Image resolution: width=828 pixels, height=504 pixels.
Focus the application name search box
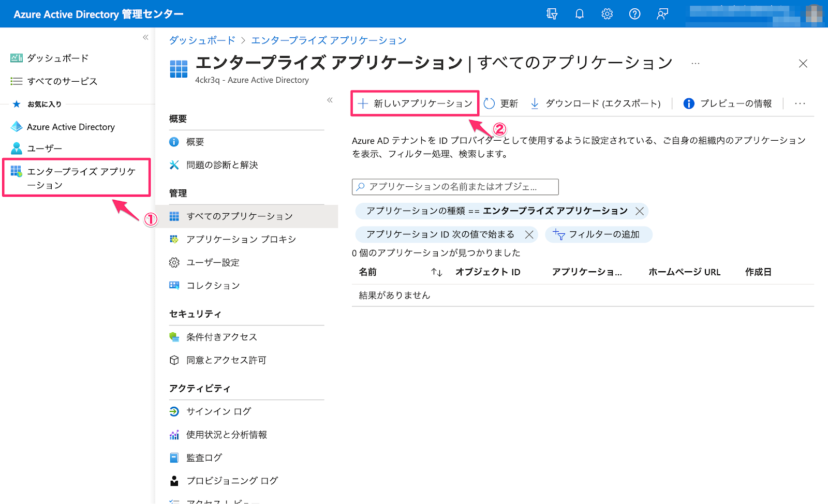tap(455, 187)
